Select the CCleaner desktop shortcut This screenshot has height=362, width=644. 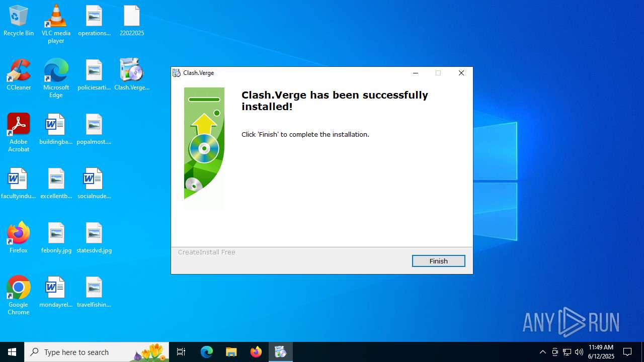(x=19, y=75)
